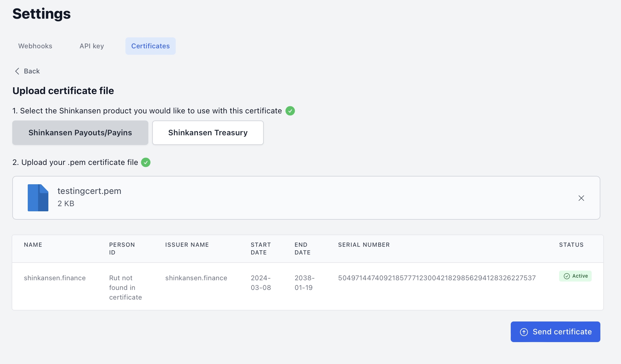Click the back chevron arrow icon

tap(17, 71)
